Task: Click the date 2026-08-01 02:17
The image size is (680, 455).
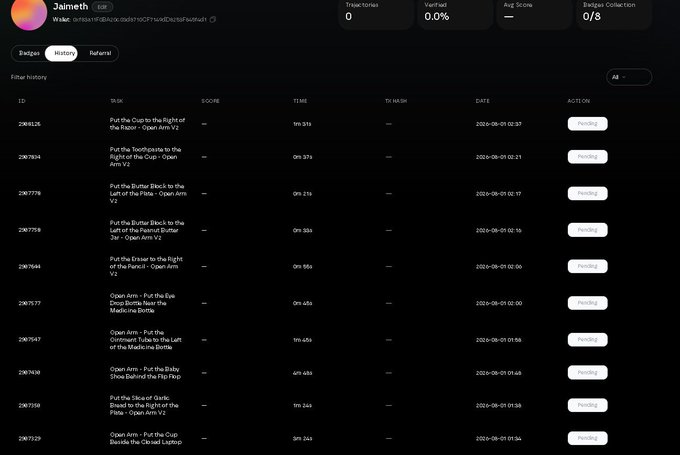Action: [498, 194]
